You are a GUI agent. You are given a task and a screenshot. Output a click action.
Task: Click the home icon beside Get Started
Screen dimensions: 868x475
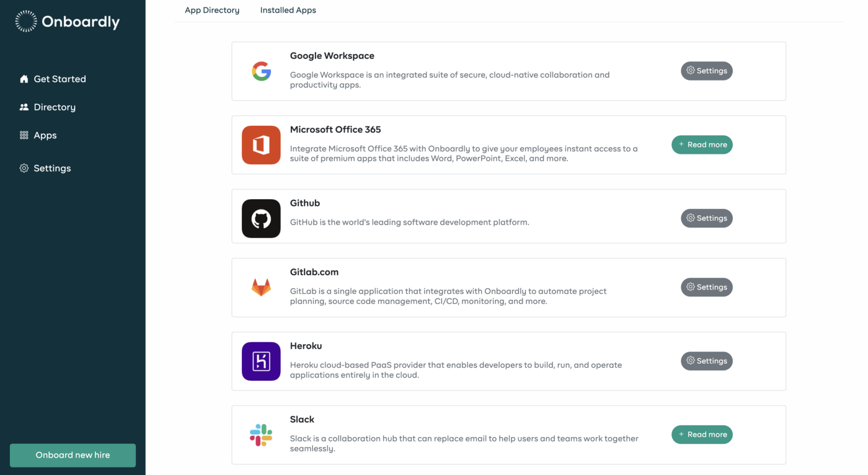24,79
